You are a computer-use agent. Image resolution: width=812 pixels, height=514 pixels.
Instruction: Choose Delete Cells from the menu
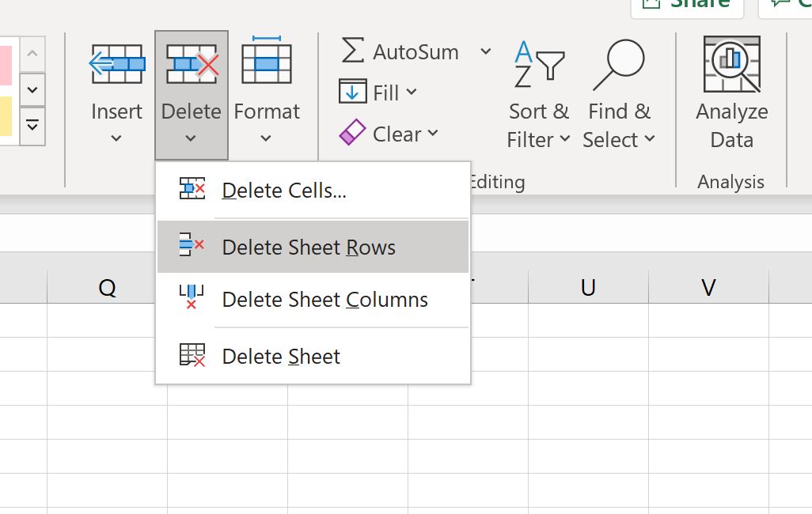[284, 190]
